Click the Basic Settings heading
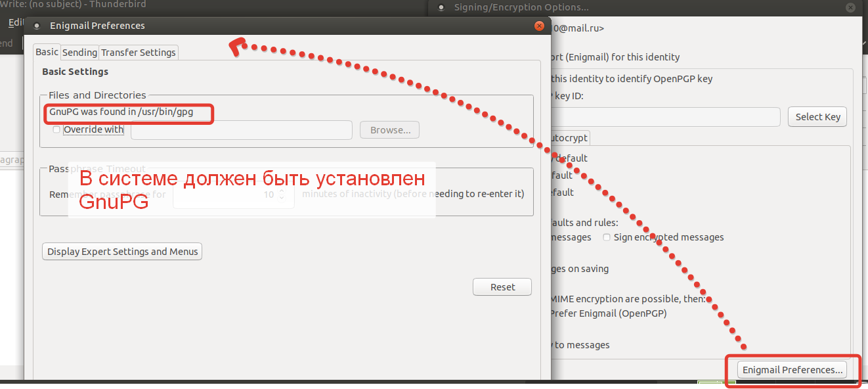868x389 pixels. (75, 72)
